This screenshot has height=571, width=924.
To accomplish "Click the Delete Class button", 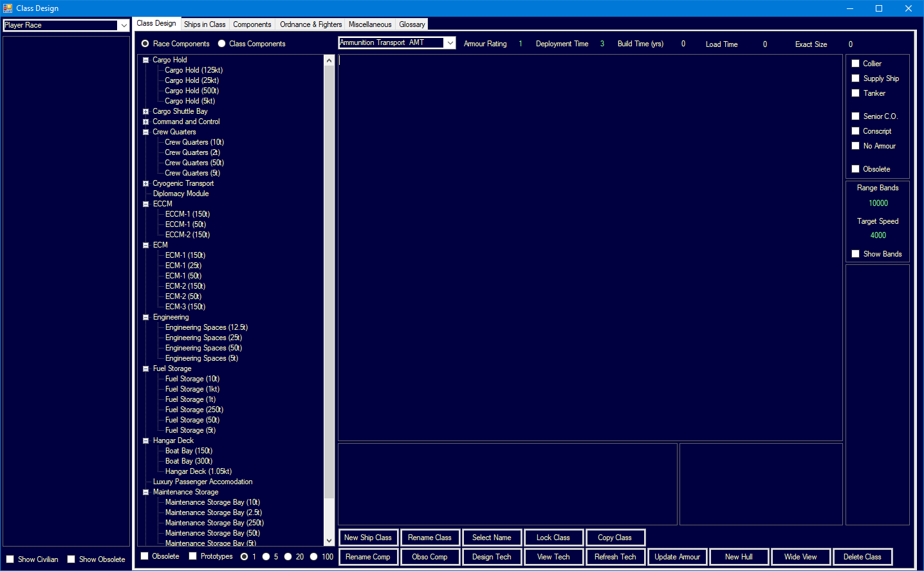I will tap(862, 557).
